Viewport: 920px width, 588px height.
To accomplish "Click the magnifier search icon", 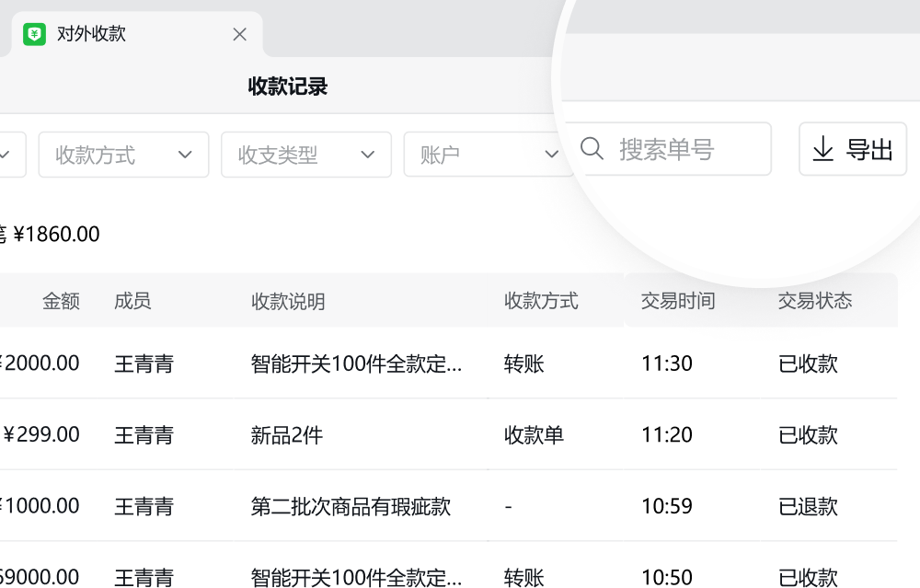I will [592, 148].
